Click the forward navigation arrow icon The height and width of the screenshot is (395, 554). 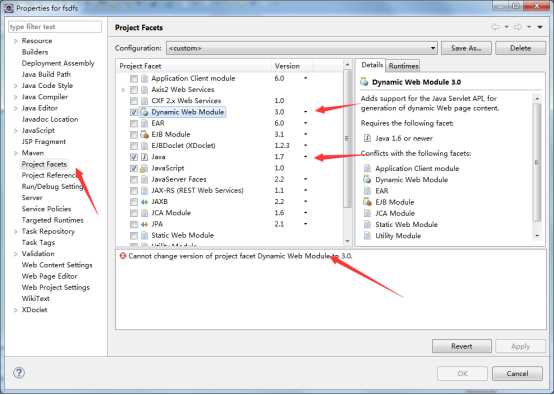[518, 27]
